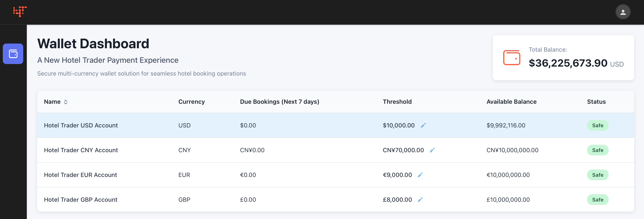Edit the GBP account threshold pencil icon
Image resolution: width=644 pixels, height=219 pixels.
coord(420,200)
